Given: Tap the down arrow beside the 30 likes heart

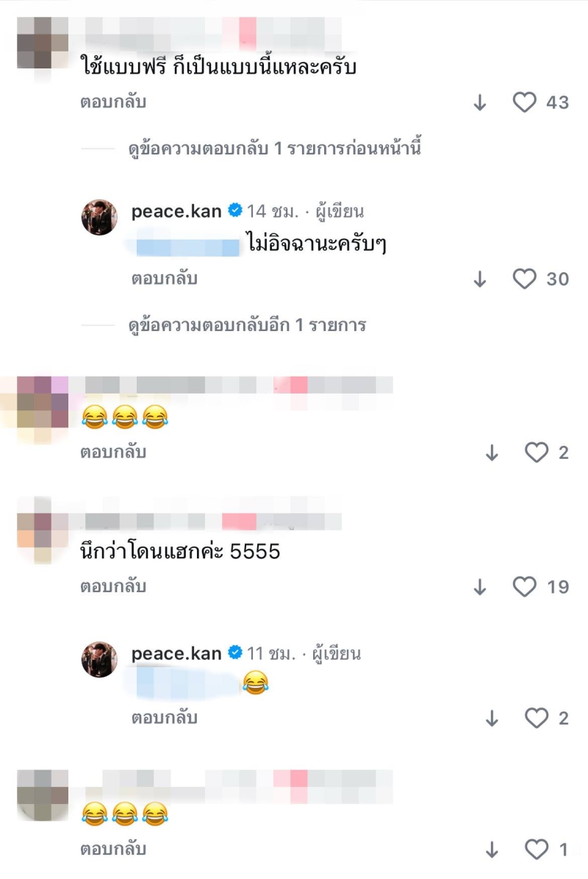Looking at the screenshot, I should click(480, 280).
